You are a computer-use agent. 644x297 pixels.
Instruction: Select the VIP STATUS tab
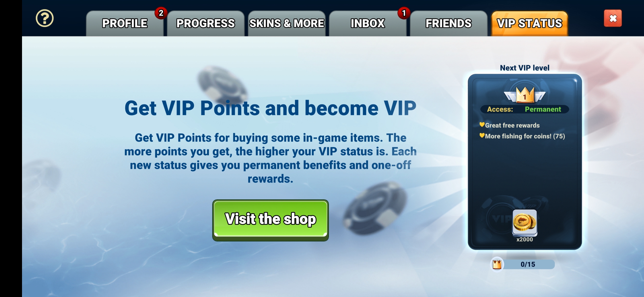click(x=530, y=24)
